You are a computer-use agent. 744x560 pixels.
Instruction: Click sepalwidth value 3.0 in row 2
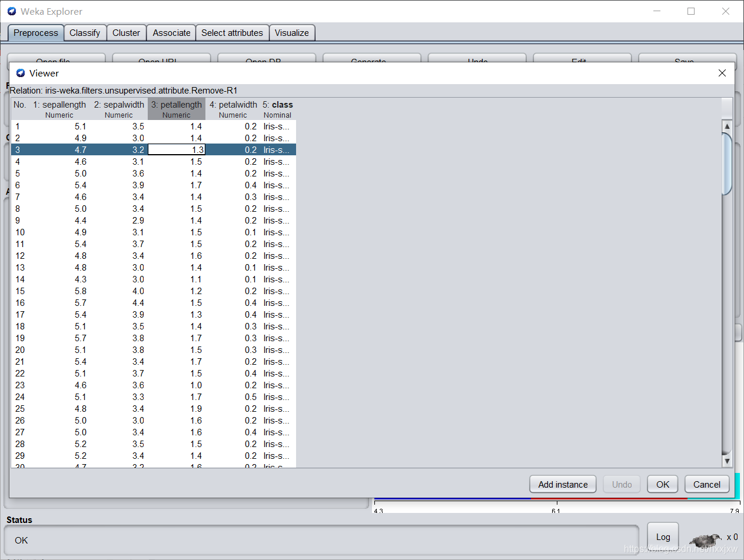119,138
